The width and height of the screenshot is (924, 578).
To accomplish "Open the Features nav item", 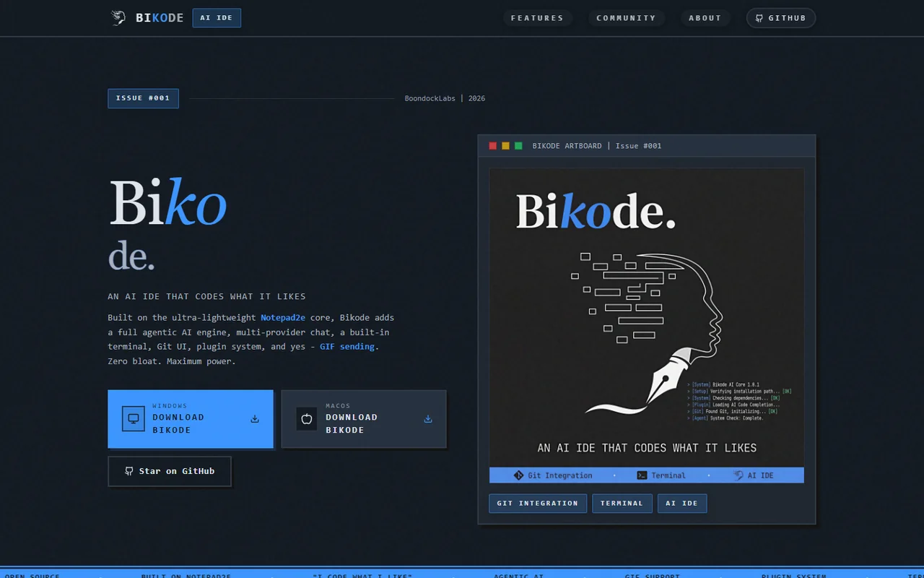I will (x=537, y=18).
